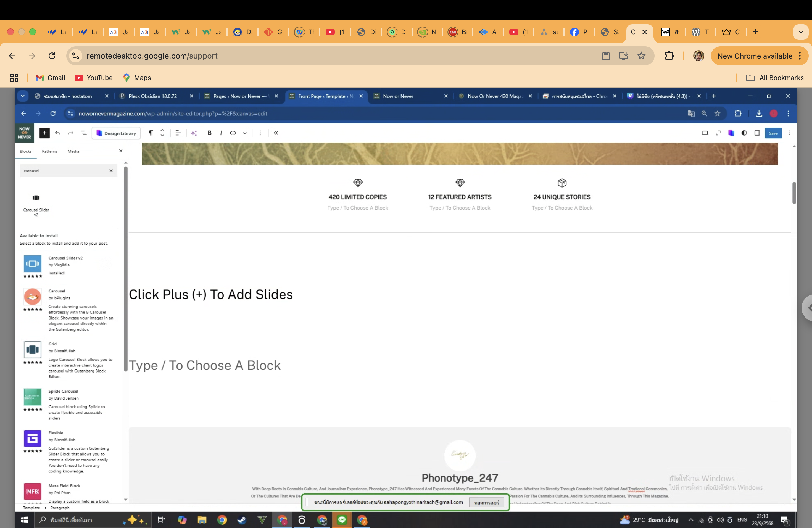Image resolution: width=812 pixels, height=528 pixels.
Task: Open the block options three-dot menu
Action: tap(260, 133)
